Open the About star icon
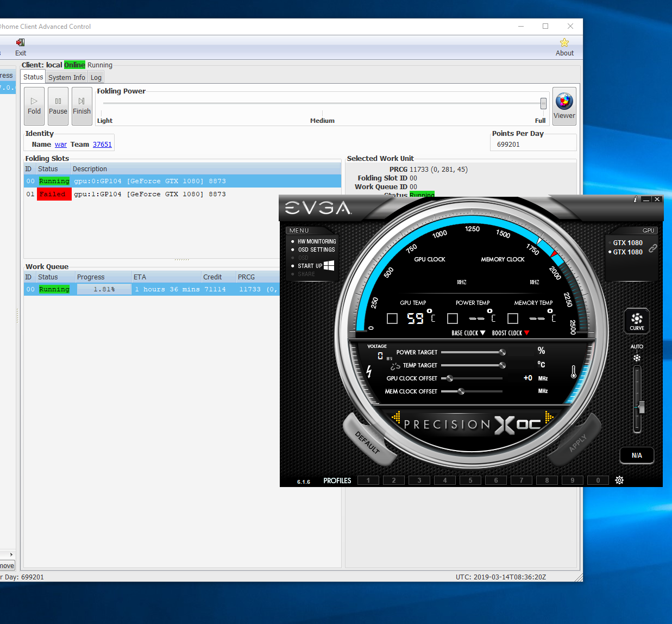Screen dimensions: 672x624 [564, 42]
